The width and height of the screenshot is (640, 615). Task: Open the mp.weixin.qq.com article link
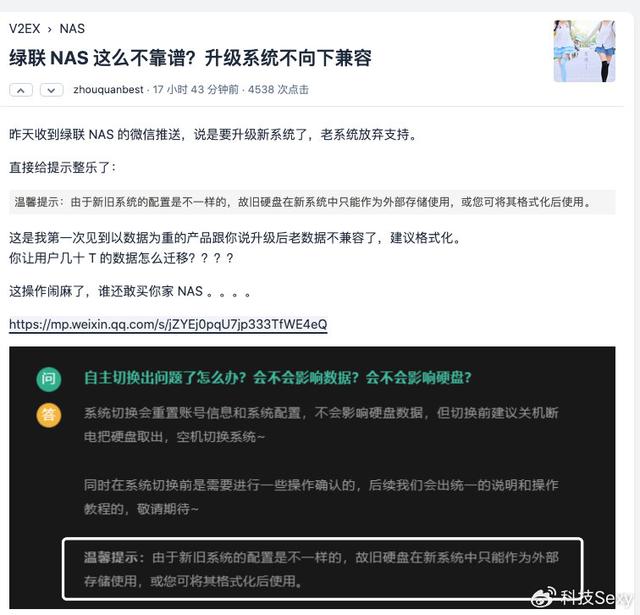168,324
